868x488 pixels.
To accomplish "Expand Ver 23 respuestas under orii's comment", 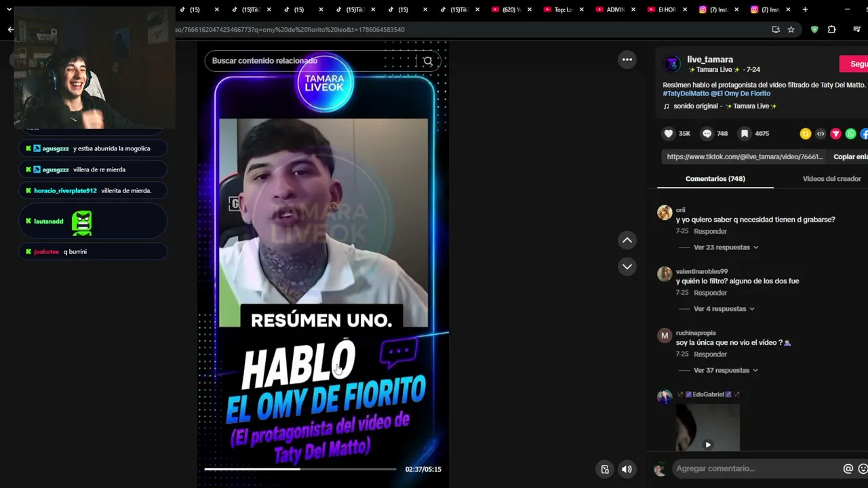I will click(x=726, y=247).
